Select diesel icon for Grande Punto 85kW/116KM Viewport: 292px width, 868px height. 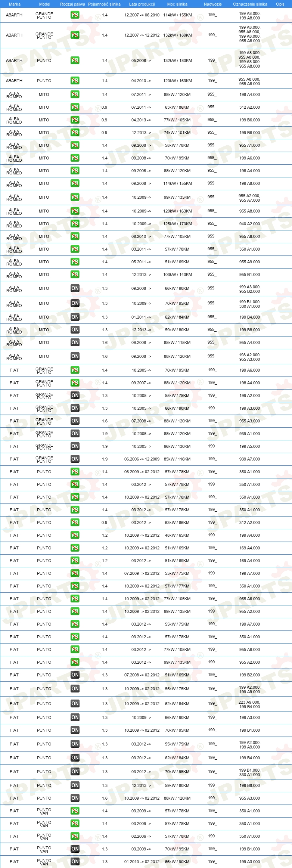[75, 459]
